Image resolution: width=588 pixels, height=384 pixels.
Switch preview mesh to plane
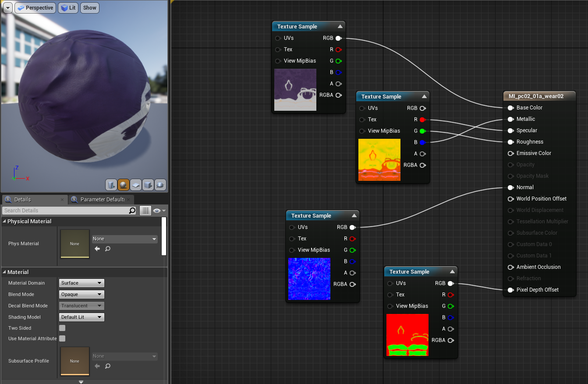(x=136, y=185)
